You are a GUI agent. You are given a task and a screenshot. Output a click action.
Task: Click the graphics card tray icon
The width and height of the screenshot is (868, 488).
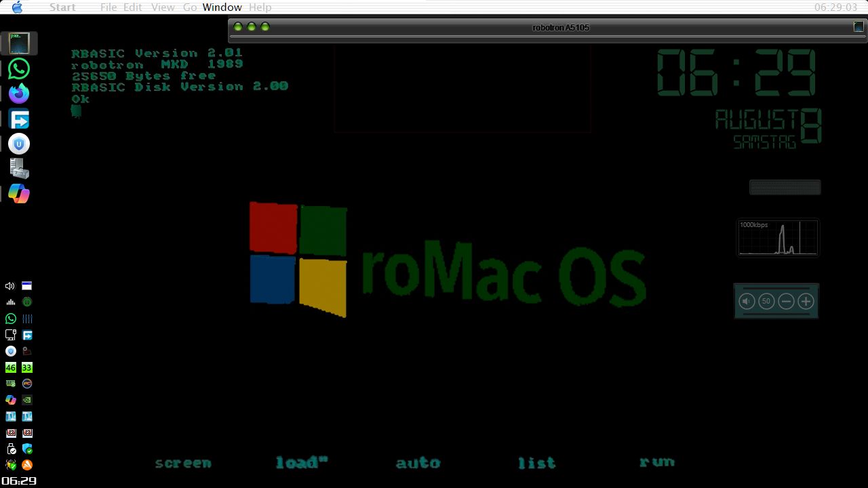click(x=10, y=384)
